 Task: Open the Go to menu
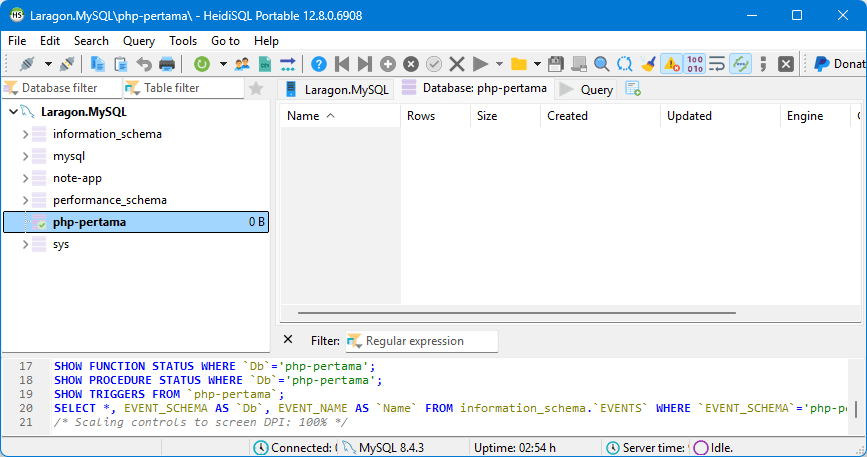(x=226, y=41)
